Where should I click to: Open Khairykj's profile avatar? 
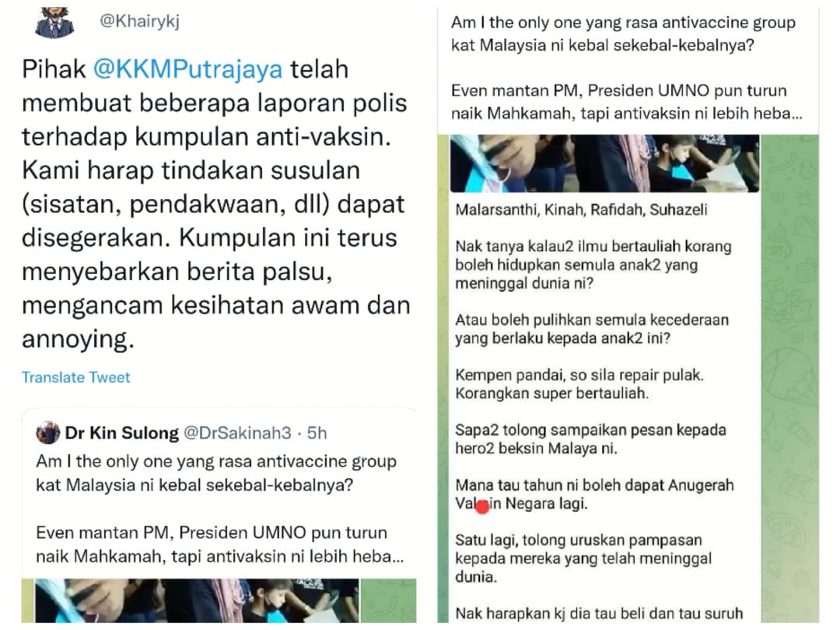[54, 23]
